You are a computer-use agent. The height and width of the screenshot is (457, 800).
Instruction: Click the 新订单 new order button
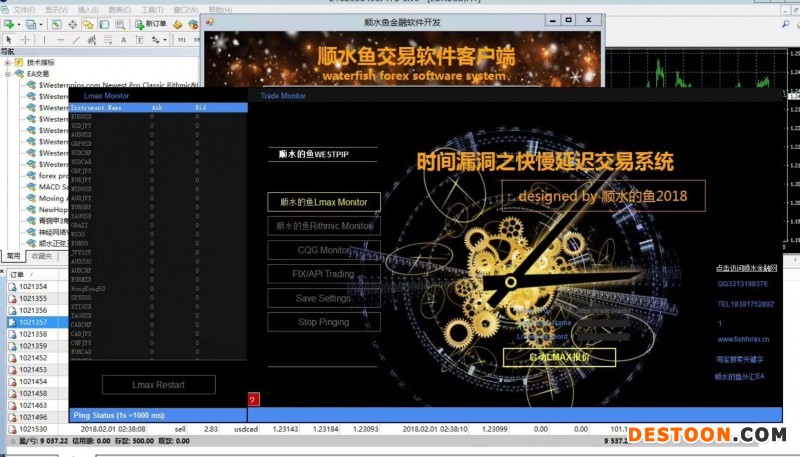pyautogui.click(x=151, y=24)
